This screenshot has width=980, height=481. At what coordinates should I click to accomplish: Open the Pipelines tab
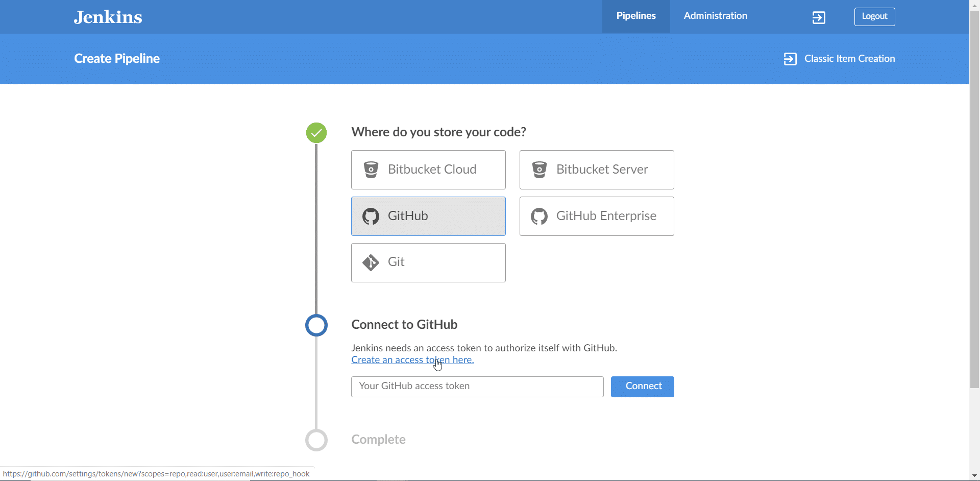(x=636, y=16)
